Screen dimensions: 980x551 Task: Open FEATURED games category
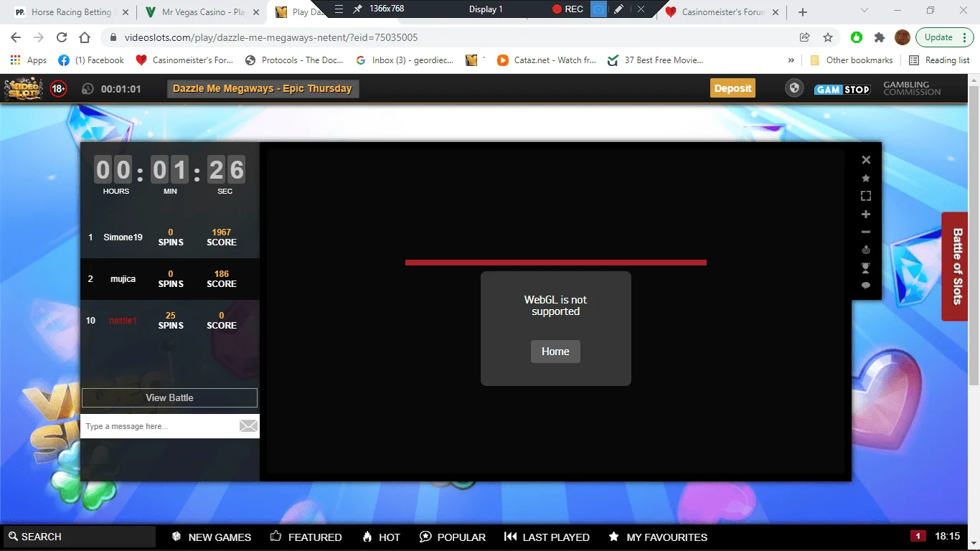(306, 537)
